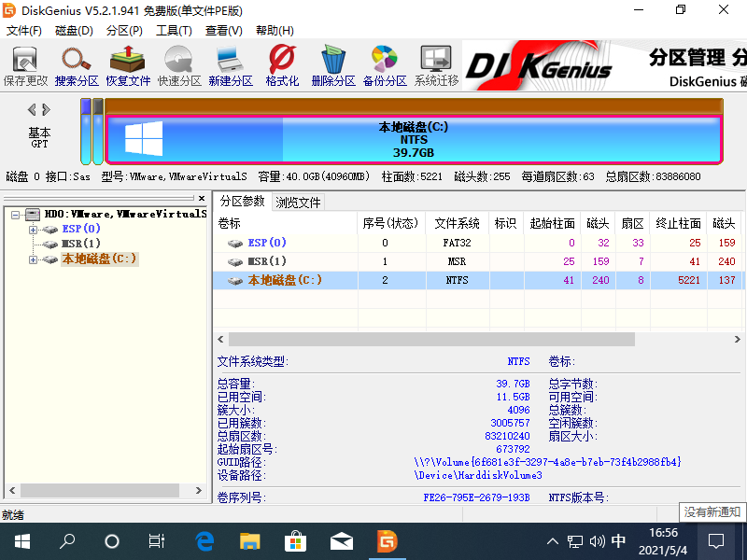Open the 工具(T) menu

point(174,31)
